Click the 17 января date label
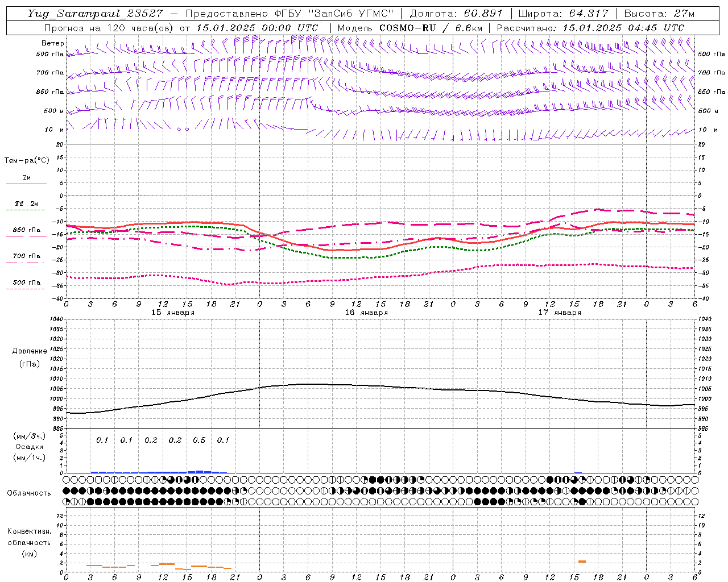728x582 pixels. (x=560, y=313)
